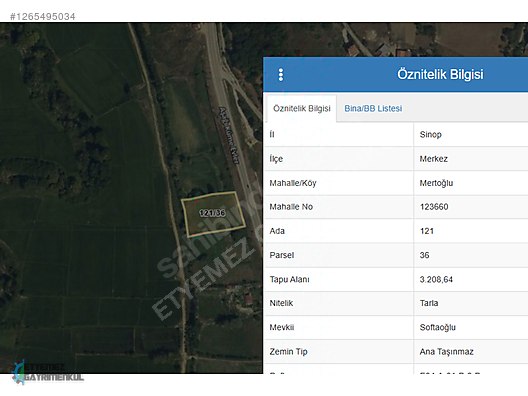Click the Parsel value 36
The height and width of the screenshot is (396, 528).
coord(424,255)
